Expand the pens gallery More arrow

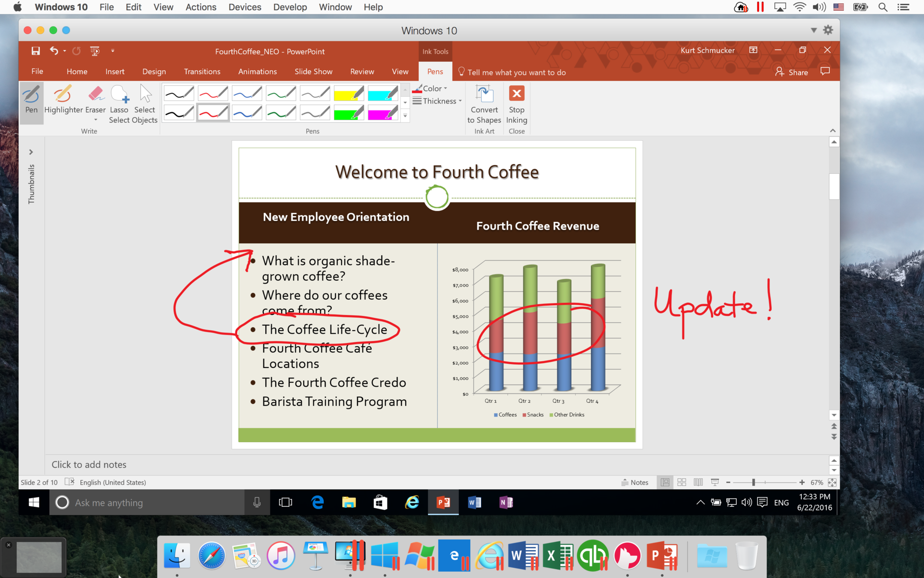coord(405,116)
